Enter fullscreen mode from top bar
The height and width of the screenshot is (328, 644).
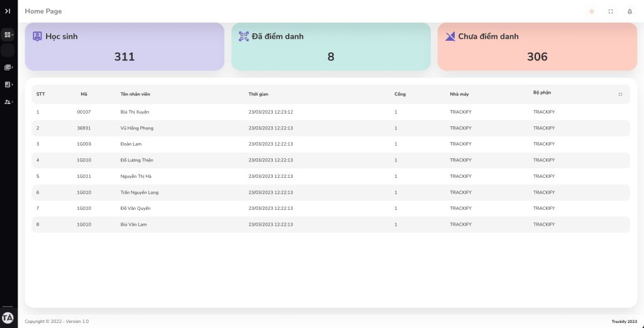click(x=610, y=11)
